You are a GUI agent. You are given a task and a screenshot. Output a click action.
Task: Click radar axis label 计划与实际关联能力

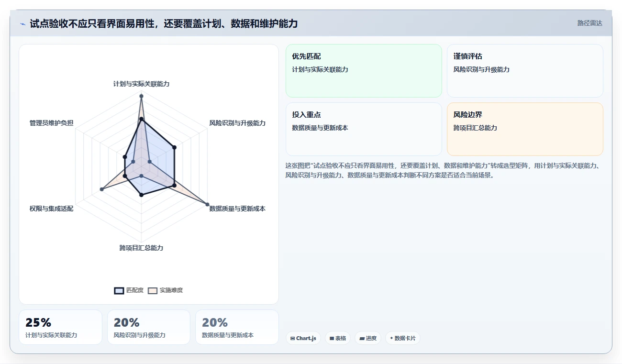141,84
